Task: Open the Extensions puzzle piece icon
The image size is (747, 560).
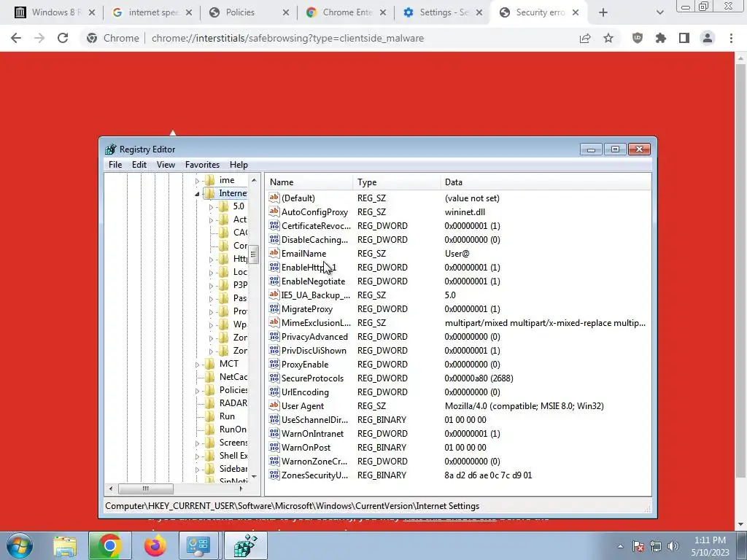Action: (661, 38)
